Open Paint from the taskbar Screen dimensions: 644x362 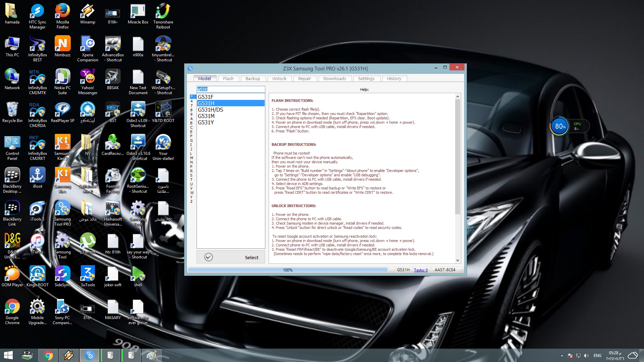pos(152,355)
